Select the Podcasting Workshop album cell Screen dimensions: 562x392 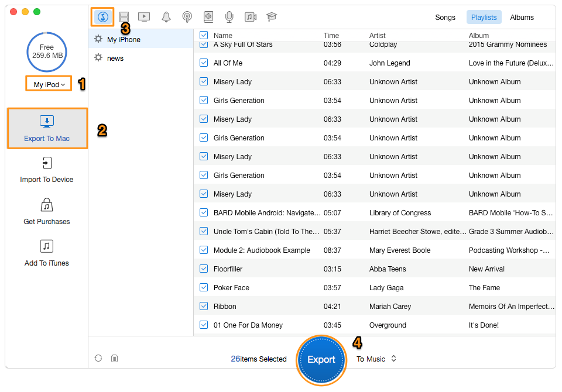[x=509, y=250]
